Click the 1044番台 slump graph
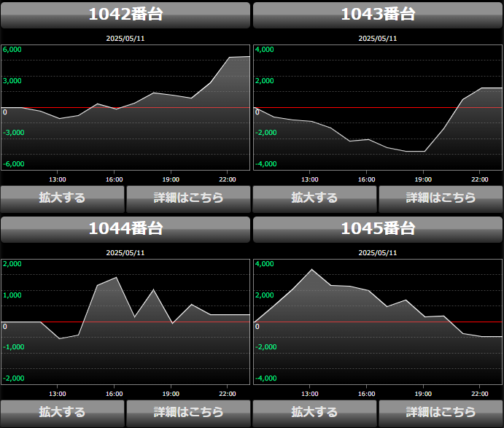Image resolution: width=504 pixels, height=428 pixels. [x=125, y=322]
